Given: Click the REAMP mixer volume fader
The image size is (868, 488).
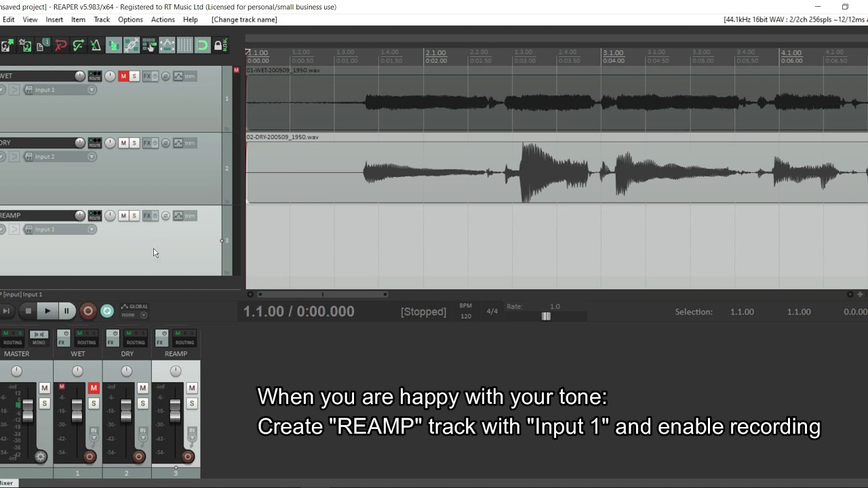Looking at the screenshot, I should pos(175,409).
